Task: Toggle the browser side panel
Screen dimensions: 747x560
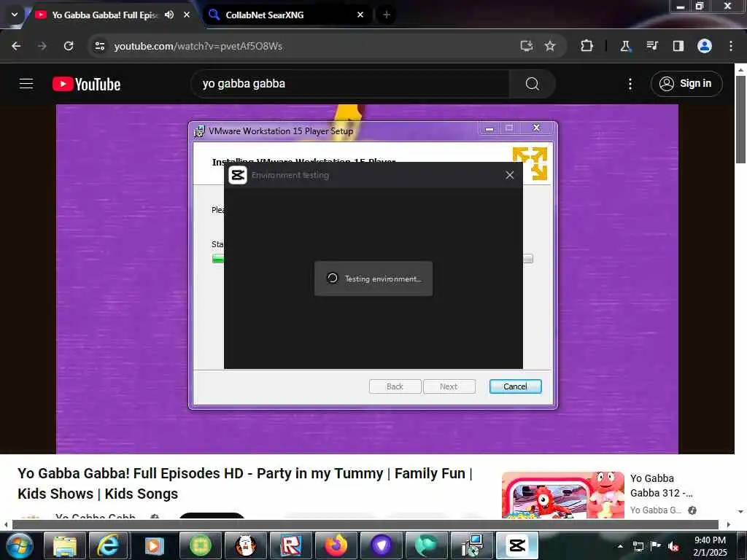Action: (x=678, y=46)
